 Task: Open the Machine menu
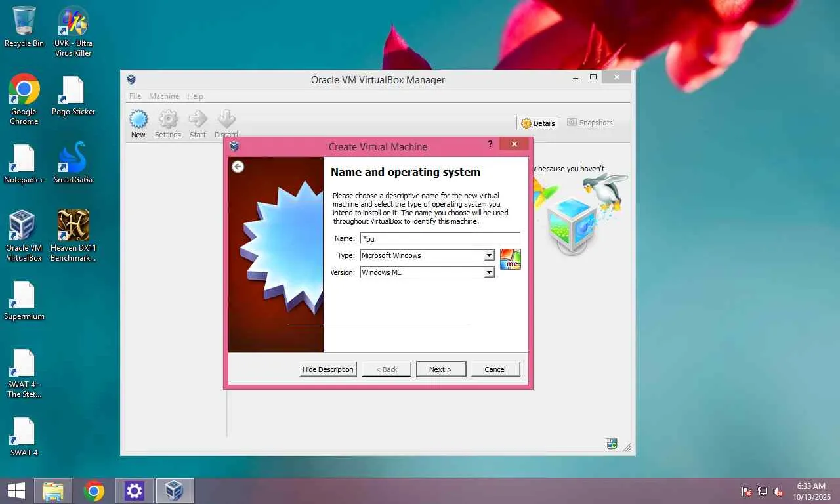164,96
